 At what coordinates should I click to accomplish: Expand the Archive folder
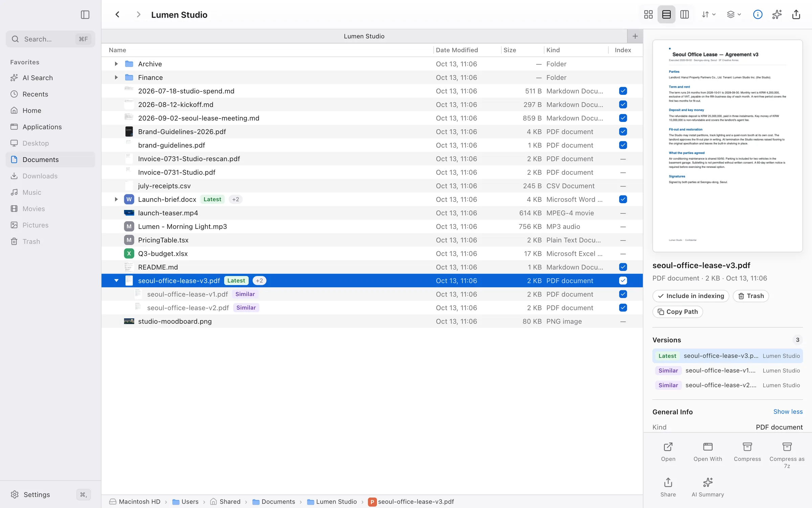(x=116, y=64)
